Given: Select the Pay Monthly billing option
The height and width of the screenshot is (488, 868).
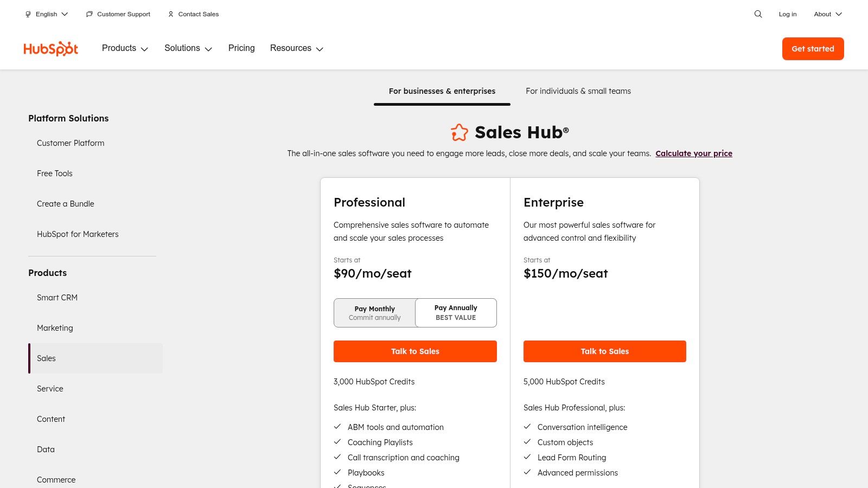Looking at the screenshot, I should point(374,313).
